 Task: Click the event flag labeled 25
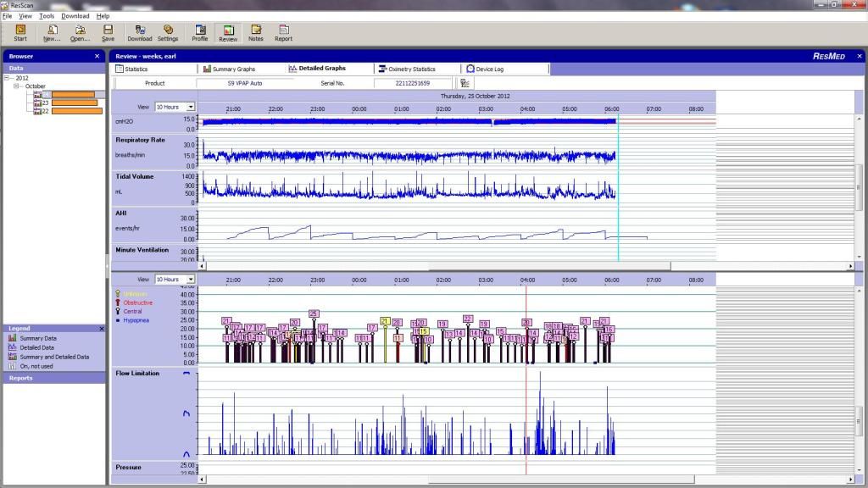click(314, 313)
